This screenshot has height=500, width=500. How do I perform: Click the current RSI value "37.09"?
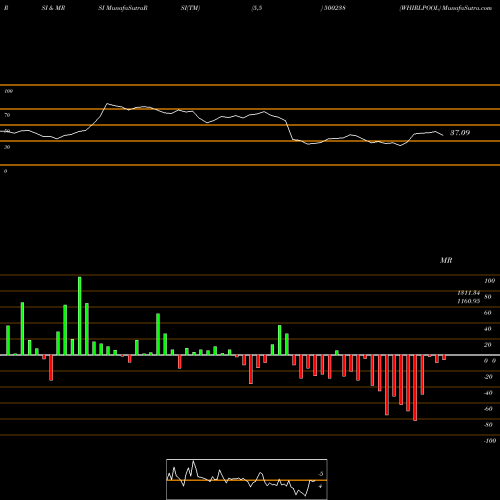460,133
